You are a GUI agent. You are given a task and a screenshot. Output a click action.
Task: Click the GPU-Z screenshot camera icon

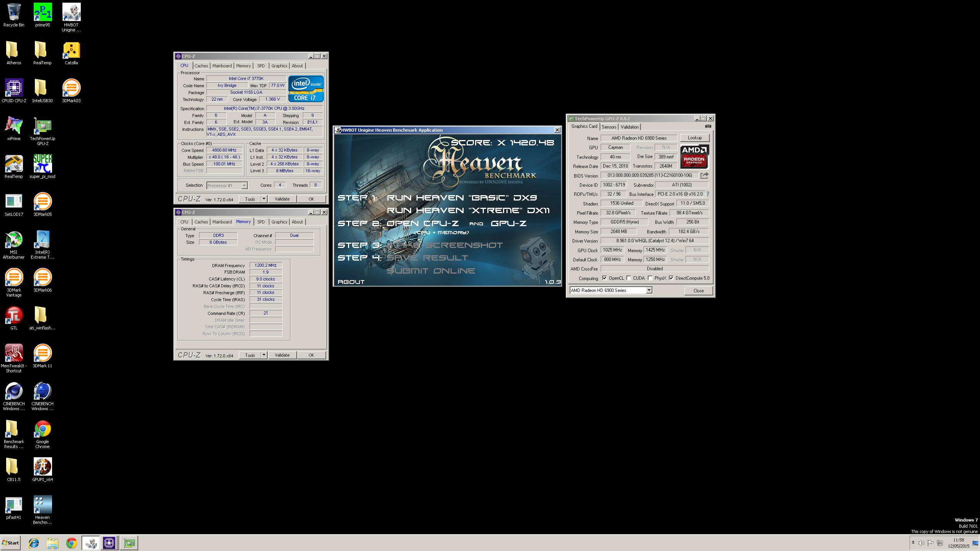coord(708,126)
